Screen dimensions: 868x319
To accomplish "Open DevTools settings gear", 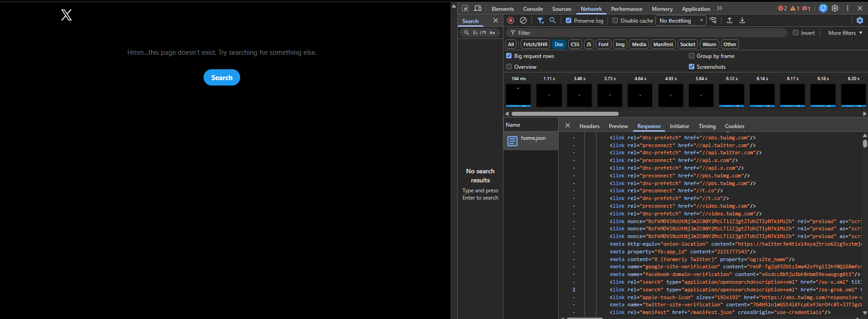I will click(835, 8).
